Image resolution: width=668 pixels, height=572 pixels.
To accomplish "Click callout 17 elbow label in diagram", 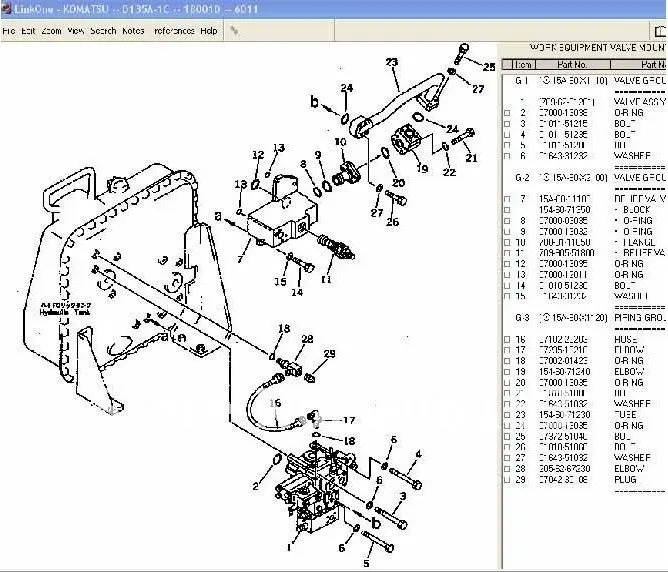I will (x=349, y=420).
